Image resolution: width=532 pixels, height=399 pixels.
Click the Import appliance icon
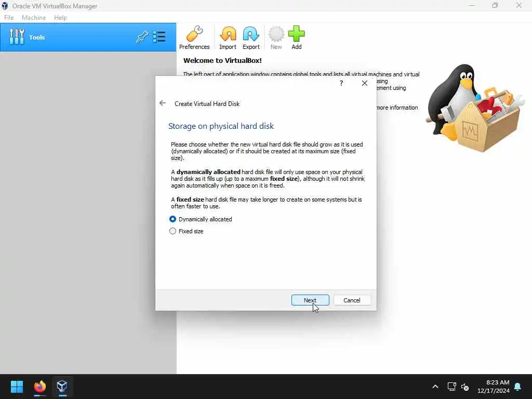click(x=228, y=37)
